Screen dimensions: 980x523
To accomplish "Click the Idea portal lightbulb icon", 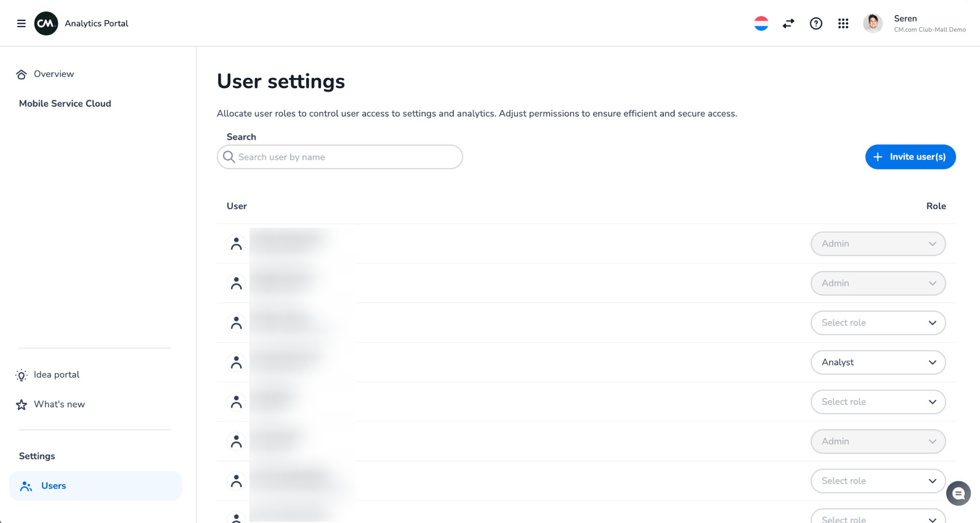I will [22, 375].
